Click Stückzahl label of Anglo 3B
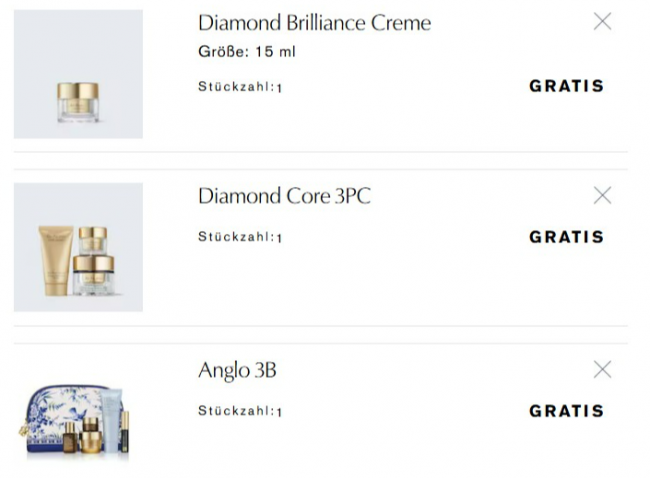 click(235, 411)
